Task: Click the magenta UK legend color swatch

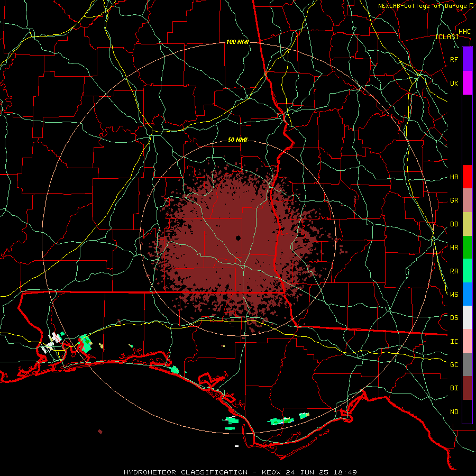Action: 467,83
